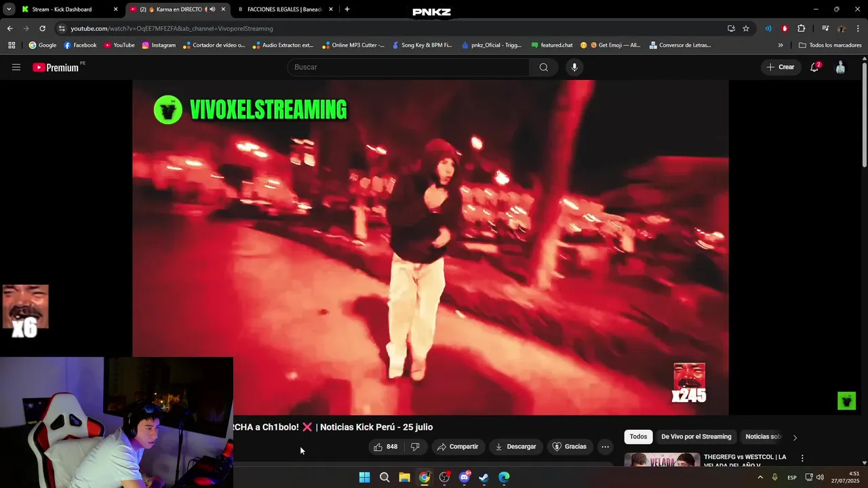
Task: Open the account avatar menu
Action: click(x=840, y=67)
